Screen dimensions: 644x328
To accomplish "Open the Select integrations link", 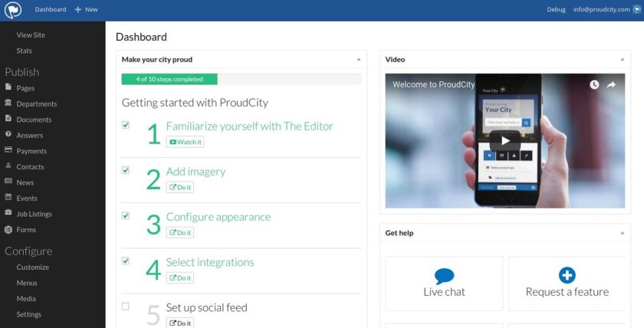I will [x=210, y=262].
